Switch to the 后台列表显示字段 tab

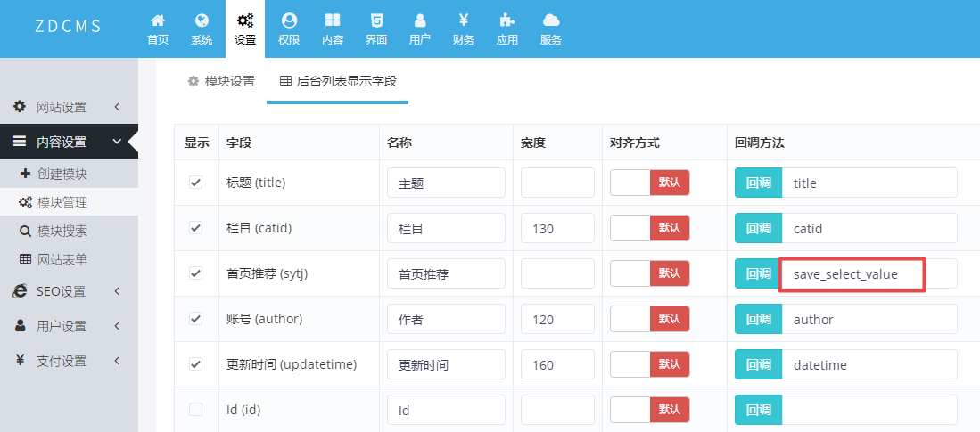coord(338,81)
